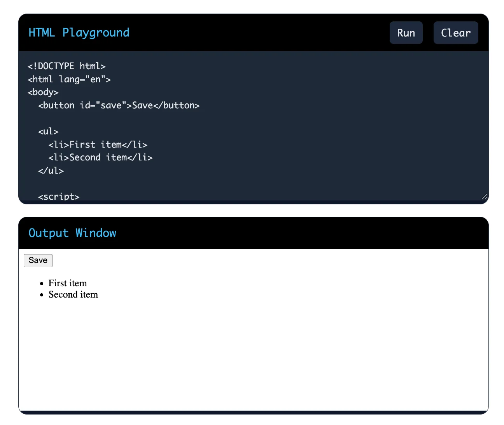504x425 pixels.
Task: Click the "</ul>" closing tag line
Action: [x=51, y=171]
